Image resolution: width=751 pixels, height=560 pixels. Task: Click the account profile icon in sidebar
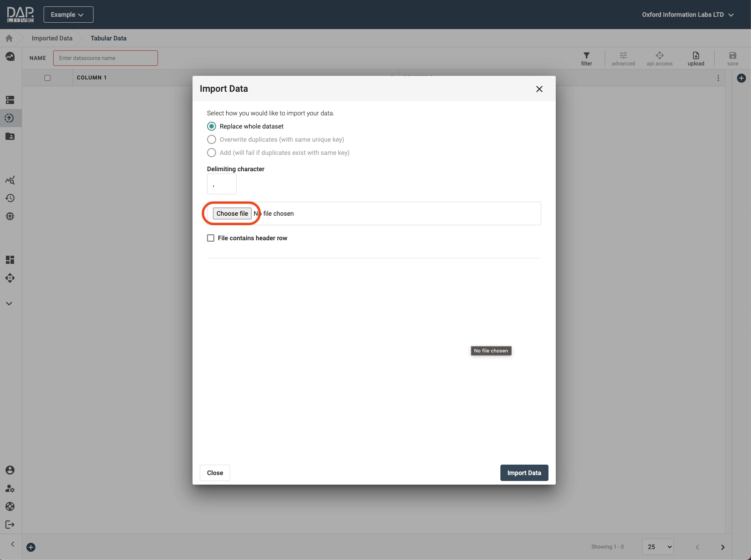pos(10,470)
